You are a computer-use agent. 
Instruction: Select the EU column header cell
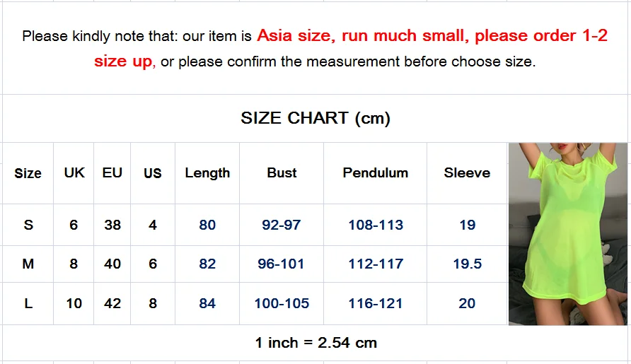point(112,173)
